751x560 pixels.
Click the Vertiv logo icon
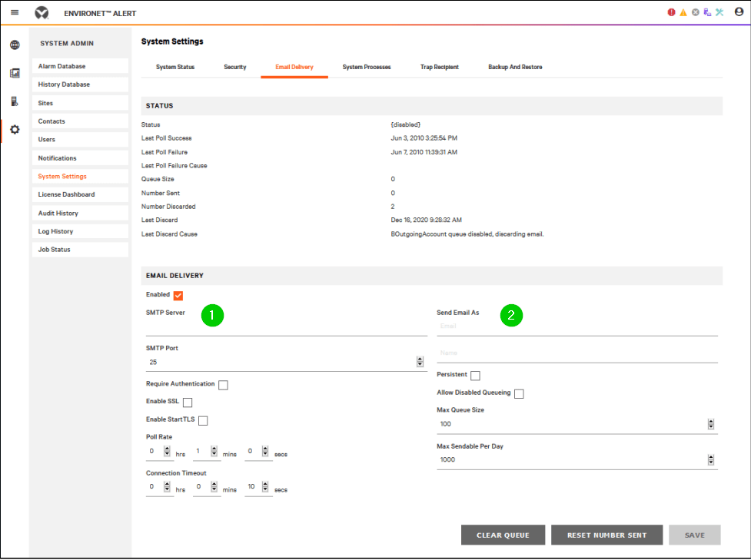point(42,13)
